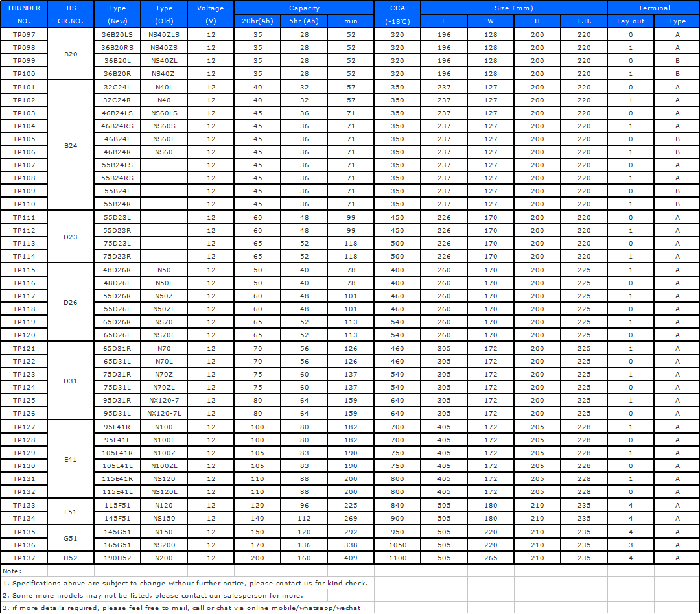The width and height of the screenshot is (700, 614).
Task: Click the 1100 CCA value for TP137
Action: tap(397, 558)
